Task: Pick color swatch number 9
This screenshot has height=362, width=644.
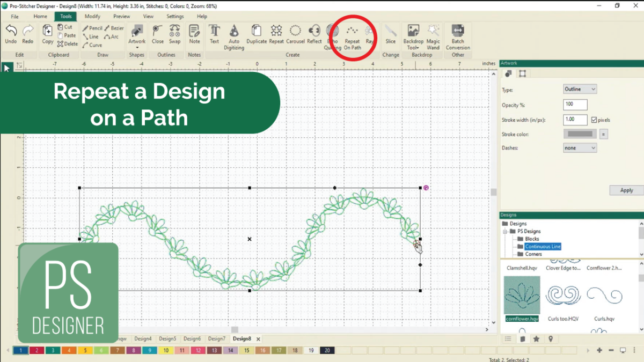Action: pyautogui.click(x=150, y=350)
